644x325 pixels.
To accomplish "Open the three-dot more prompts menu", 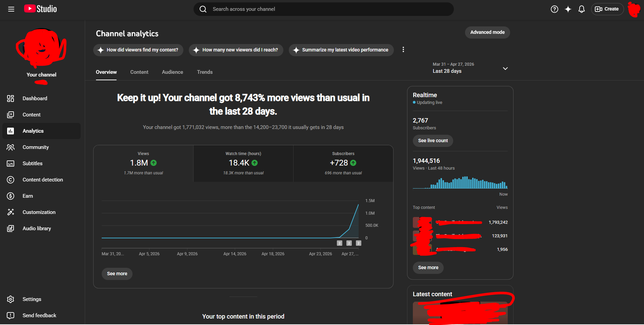I will pyautogui.click(x=403, y=50).
